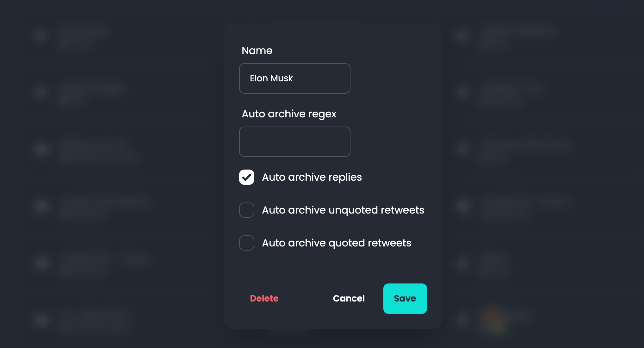644x348 pixels.
Task: Click the "Auto archive quoted retweets" label text
Action: (x=337, y=243)
